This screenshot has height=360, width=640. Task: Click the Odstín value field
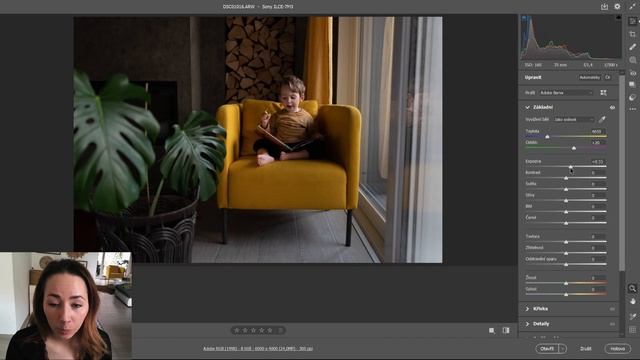pos(598,142)
